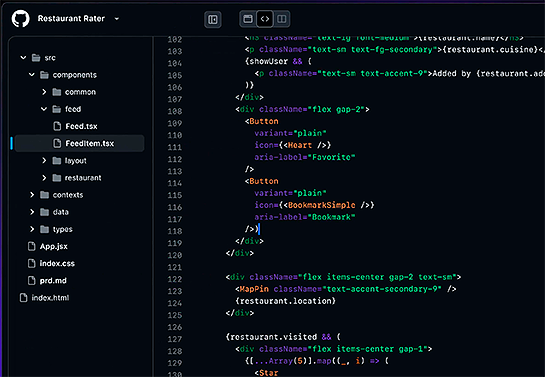
Task: Expand the layout folder chevron
Action: pyautogui.click(x=44, y=161)
